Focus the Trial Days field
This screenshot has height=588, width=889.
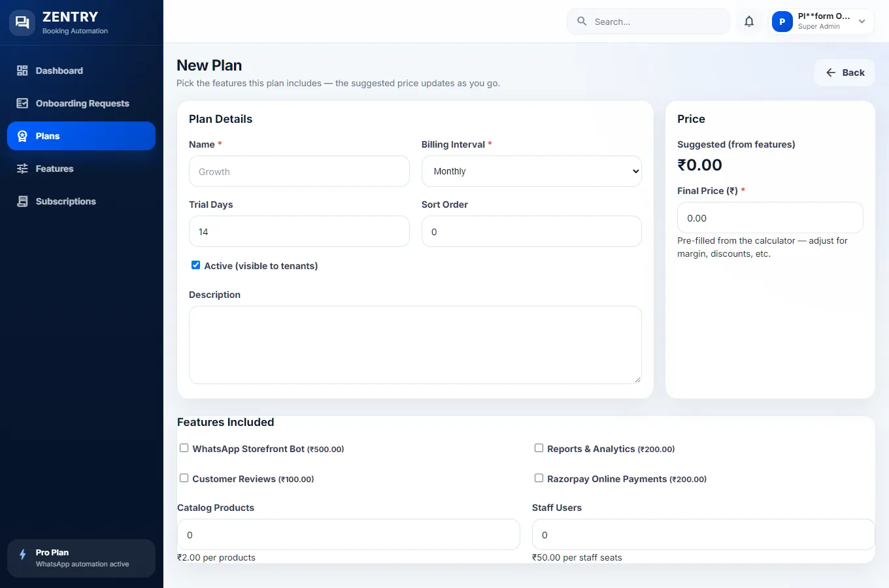pos(299,231)
